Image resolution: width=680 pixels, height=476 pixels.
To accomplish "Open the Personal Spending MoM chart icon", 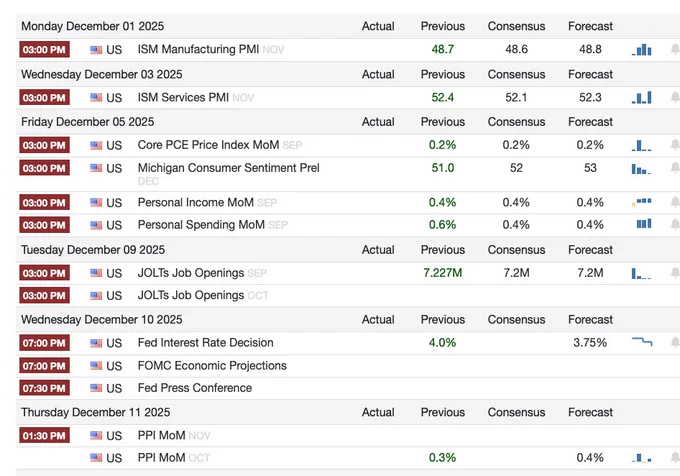I will pos(644,224).
